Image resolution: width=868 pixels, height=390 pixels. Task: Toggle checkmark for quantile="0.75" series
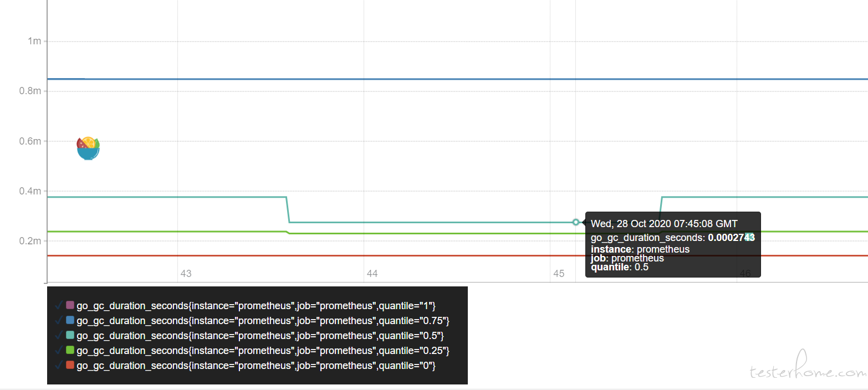pos(59,320)
